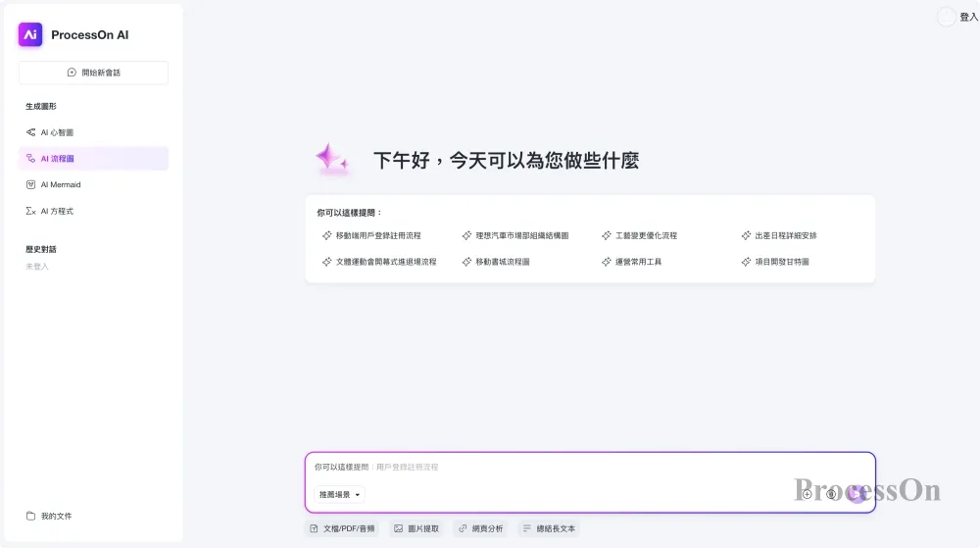Viewport: 980px width, 548px height.
Task: Open the AI 方程式 equation mode
Action: click(94, 211)
